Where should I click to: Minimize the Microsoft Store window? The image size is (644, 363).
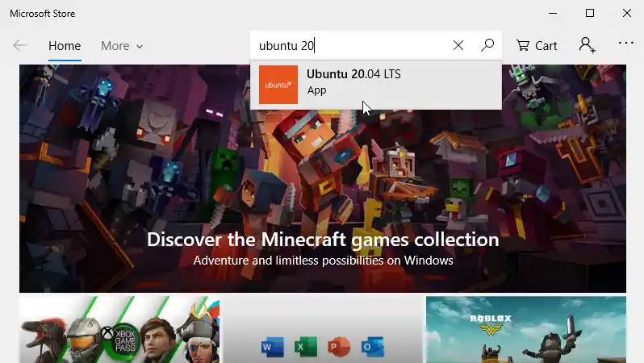pos(553,13)
